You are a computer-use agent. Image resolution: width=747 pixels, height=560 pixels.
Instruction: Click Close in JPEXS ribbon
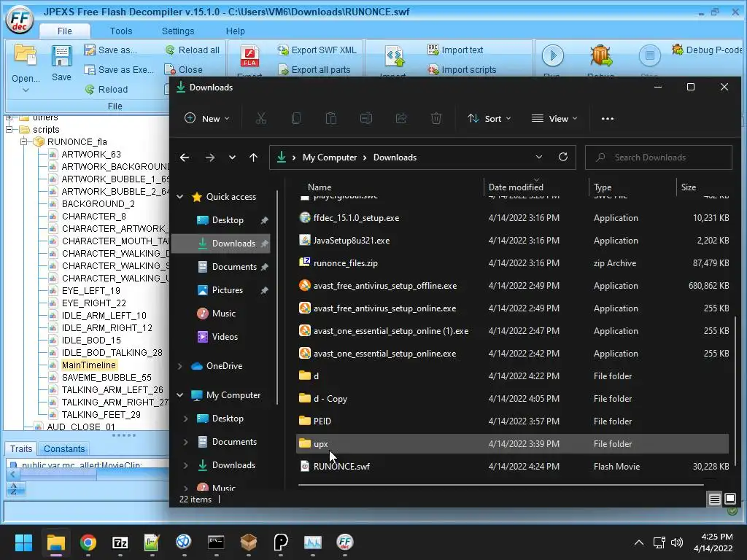click(184, 69)
